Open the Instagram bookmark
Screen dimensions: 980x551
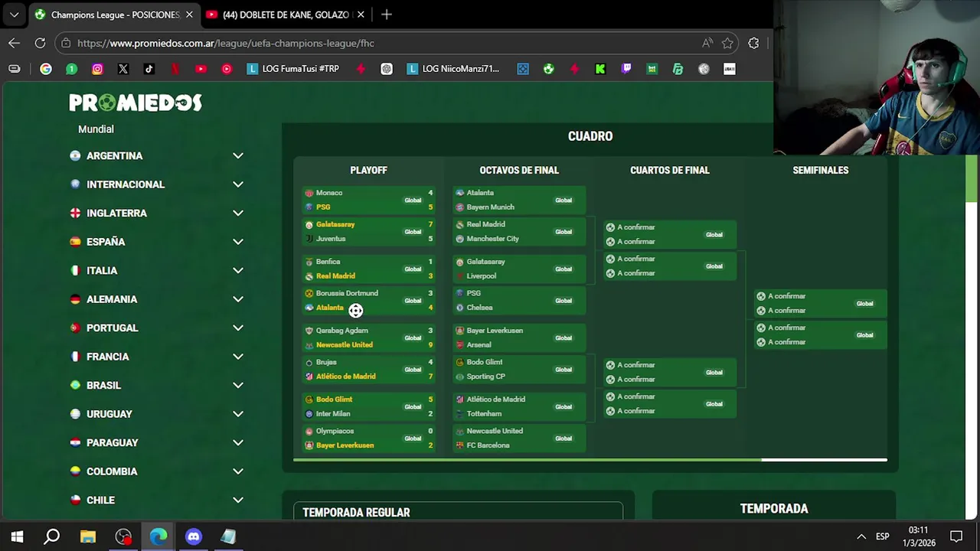97,69
